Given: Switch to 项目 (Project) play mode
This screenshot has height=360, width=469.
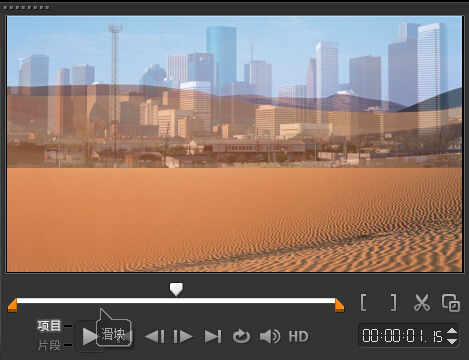Looking at the screenshot, I should 49,326.
